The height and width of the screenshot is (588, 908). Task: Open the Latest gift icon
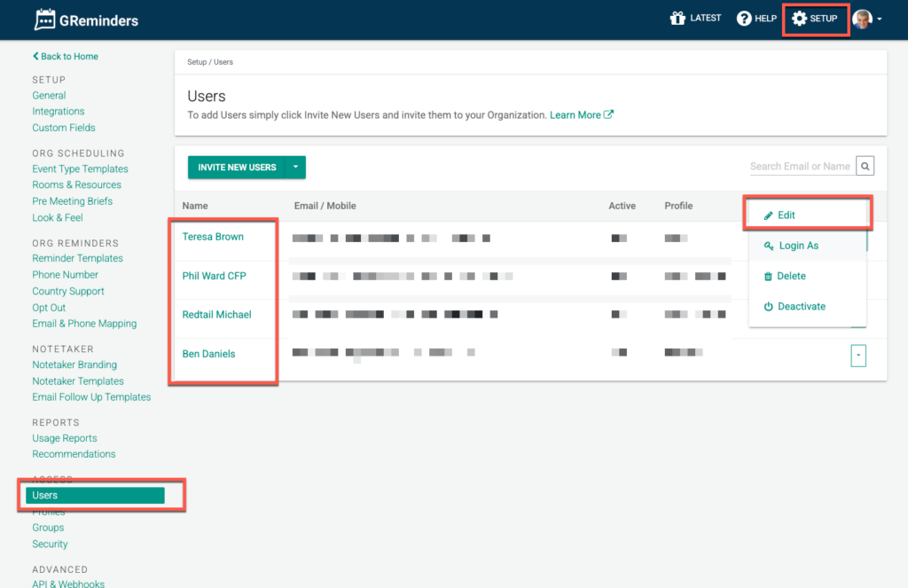tap(677, 19)
